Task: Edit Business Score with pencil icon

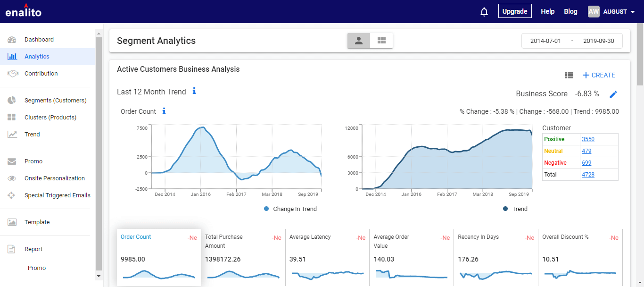Action: coord(613,94)
